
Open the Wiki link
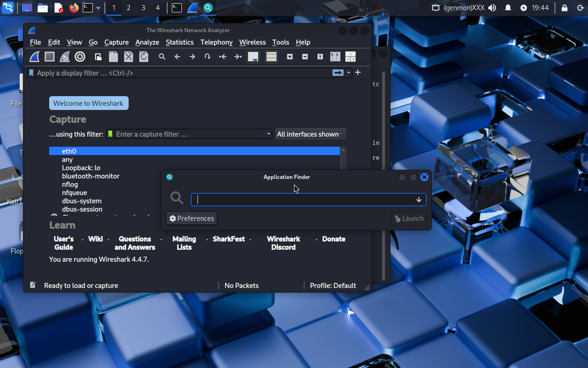tap(96, 239)
